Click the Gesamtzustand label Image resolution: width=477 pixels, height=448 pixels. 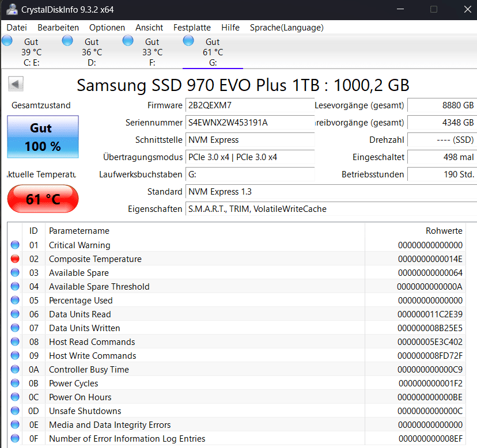pyautogui.click(x=41, y=105)
